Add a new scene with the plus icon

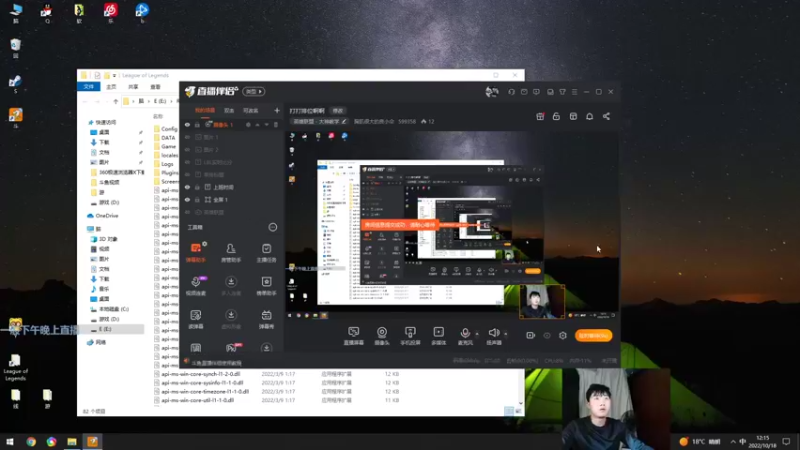tap(277, 110)
